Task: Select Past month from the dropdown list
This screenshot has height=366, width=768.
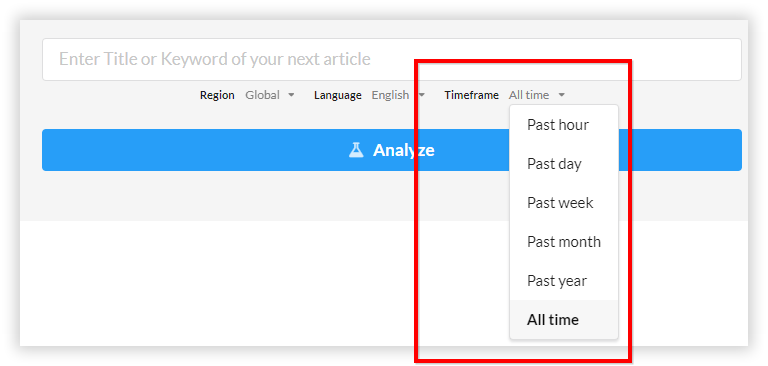Action: (x=564, y=242)
